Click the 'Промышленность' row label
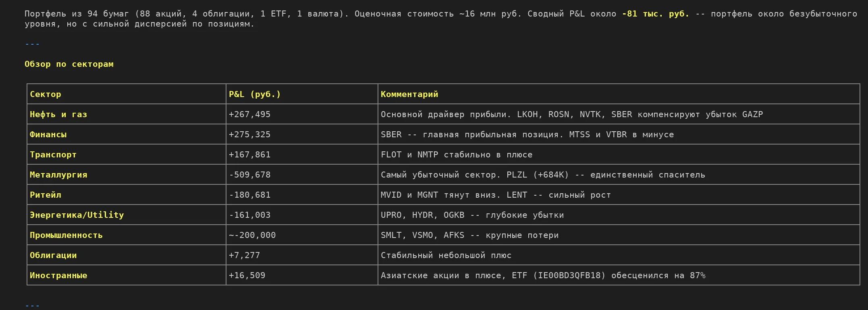The width and height of the screenshot is (868, 310). [x=66, y=235]
